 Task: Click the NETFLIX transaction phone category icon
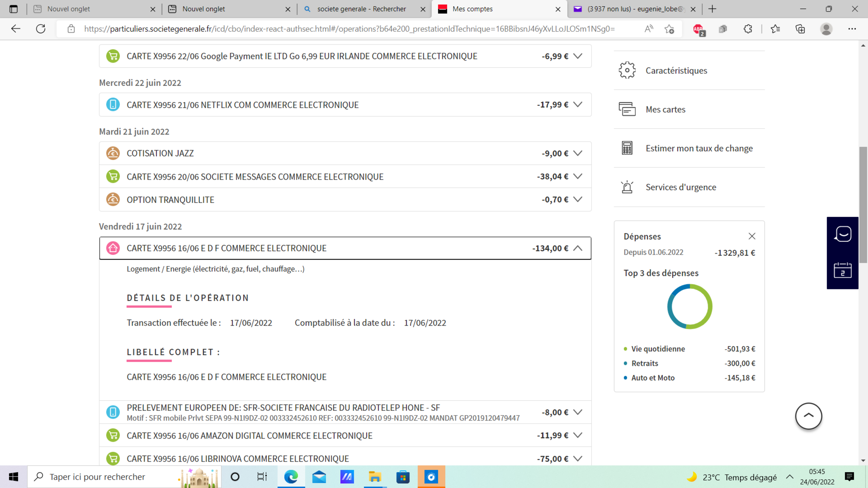[113, 104]
